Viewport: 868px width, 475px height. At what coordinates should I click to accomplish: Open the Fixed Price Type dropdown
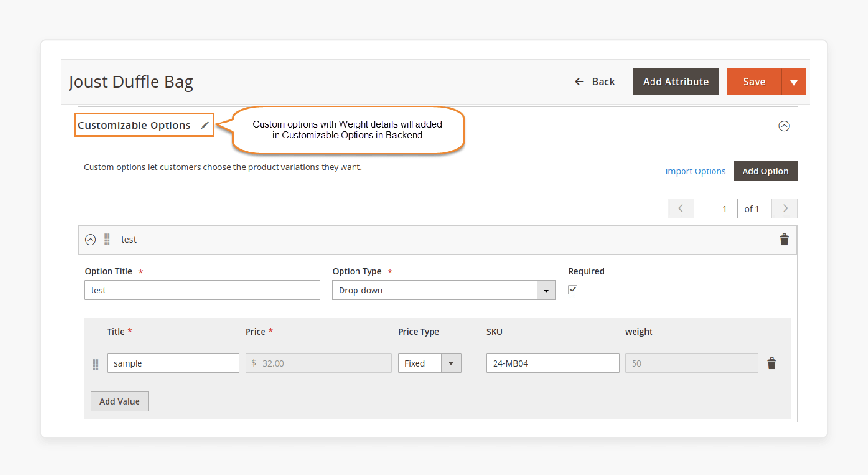point(429,363)
